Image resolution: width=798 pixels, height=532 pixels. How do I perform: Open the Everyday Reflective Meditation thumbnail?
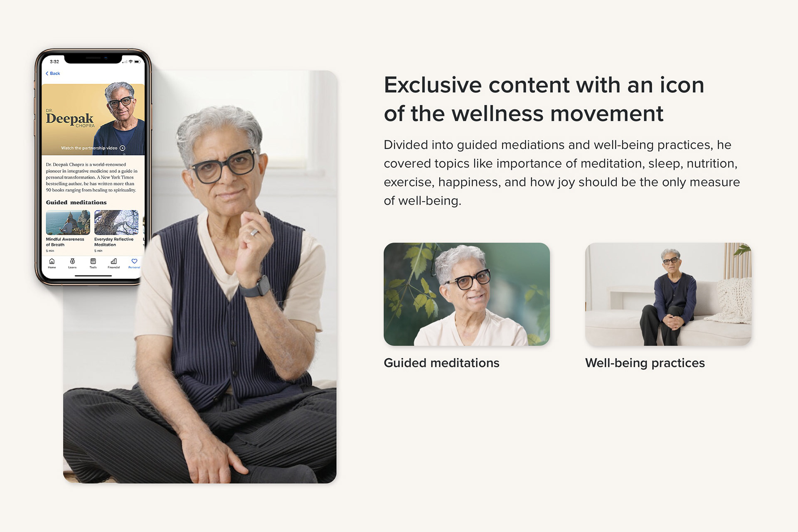[x=116, y=222]
